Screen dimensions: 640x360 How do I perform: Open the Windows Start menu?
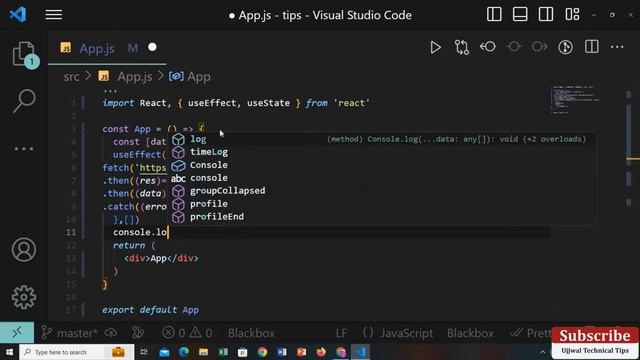(x=9, y=352)
